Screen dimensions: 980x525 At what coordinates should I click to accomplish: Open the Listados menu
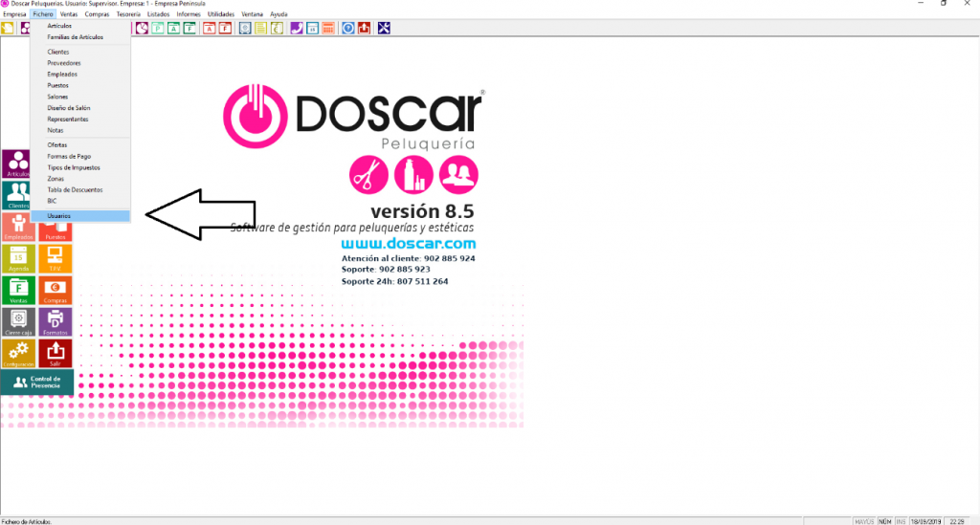click(x=158, y=13)
